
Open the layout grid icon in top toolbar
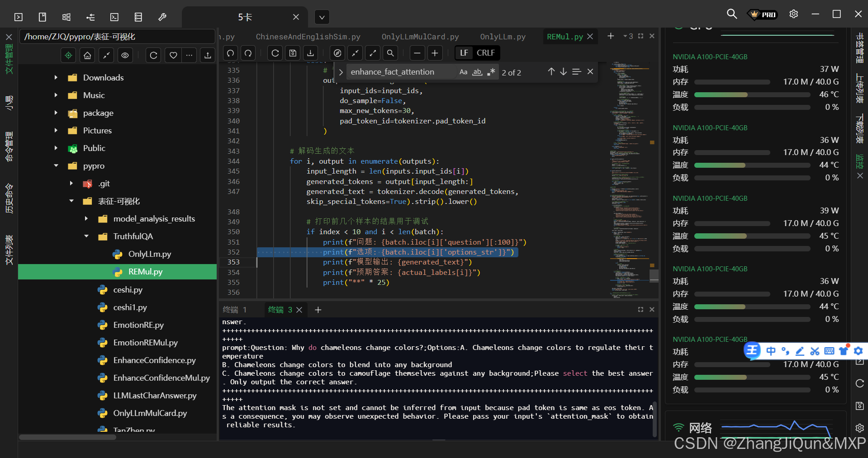click(x=66, y=17)
